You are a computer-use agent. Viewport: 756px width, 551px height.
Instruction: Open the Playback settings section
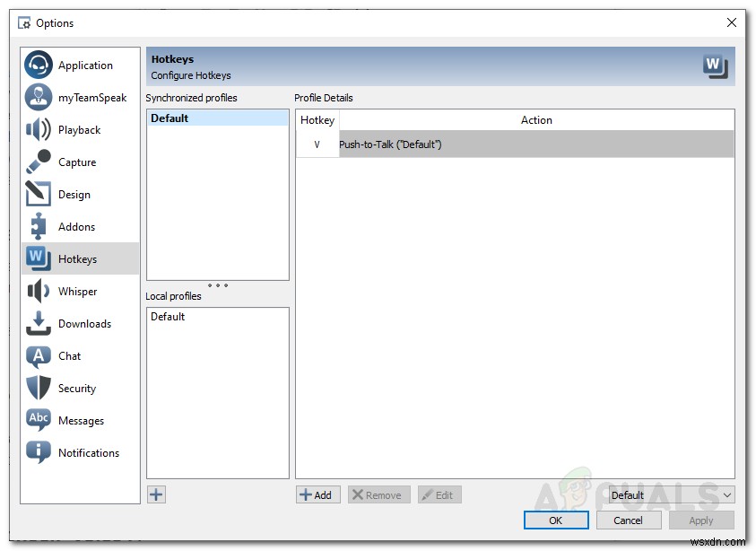(x=81, y=129)
